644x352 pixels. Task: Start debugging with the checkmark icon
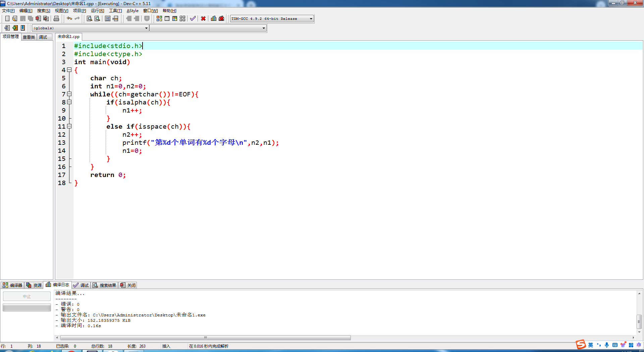pyautogui.click(x=193, y=18)
